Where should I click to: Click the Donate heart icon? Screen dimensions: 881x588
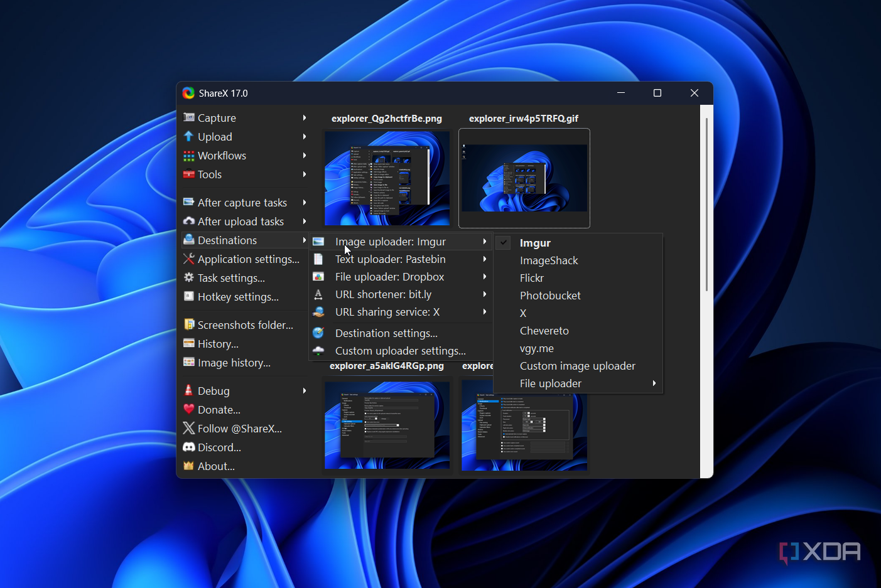(x=188, y=409)
